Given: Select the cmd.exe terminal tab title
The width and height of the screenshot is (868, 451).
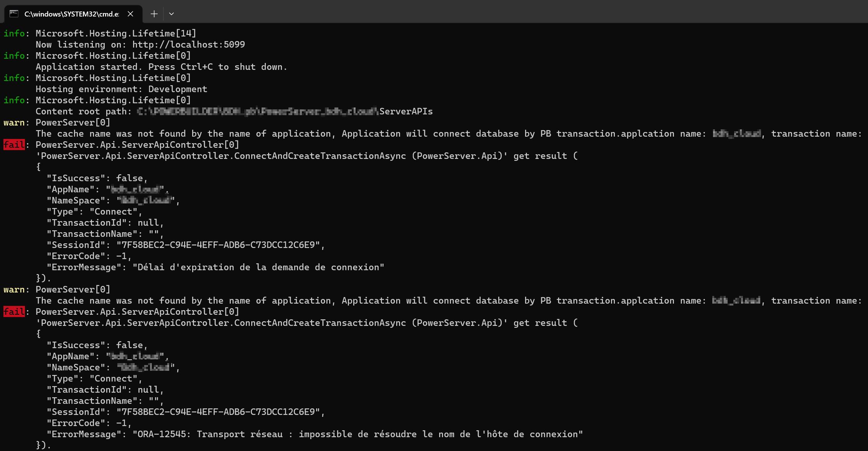Looking at the screenshot, I should click(x=71, y=14).
